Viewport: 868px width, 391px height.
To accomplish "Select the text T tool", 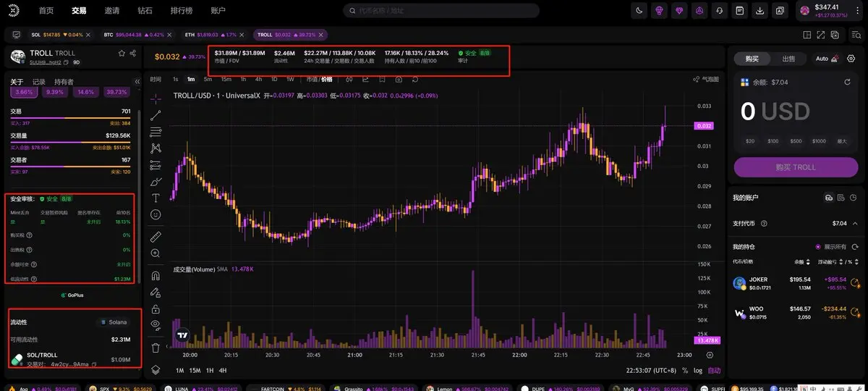I will tap(156, 198).
